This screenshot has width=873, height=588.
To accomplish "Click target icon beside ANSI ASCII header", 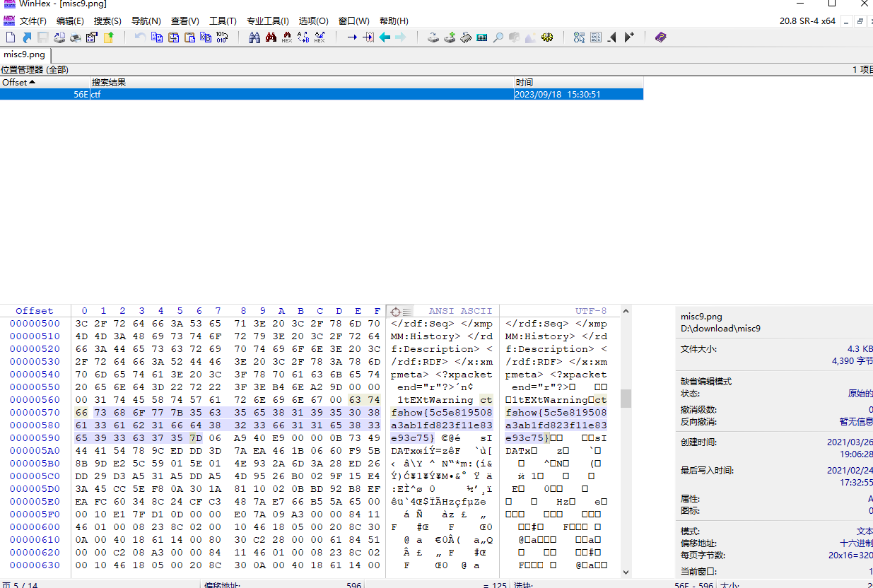I will (x=396, y=311).
